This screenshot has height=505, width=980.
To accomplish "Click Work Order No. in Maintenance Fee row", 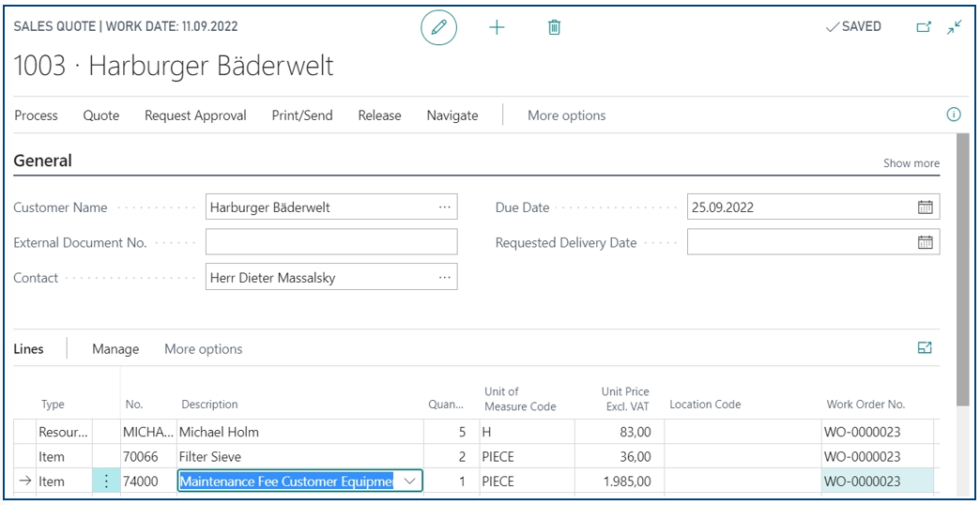I will click(x=878, y=482).
